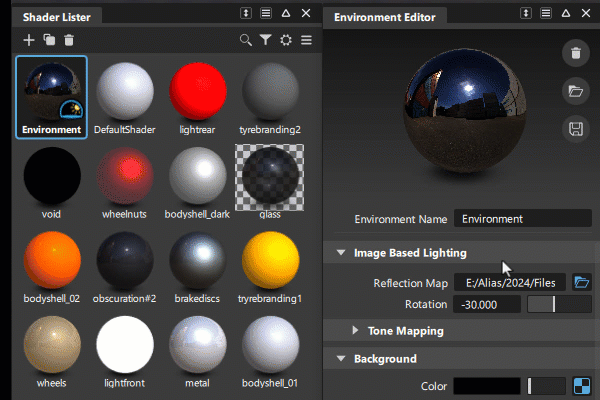Switch to the Shader Lister tab
This screenshot has height=400, width=600.
(57, 17)
